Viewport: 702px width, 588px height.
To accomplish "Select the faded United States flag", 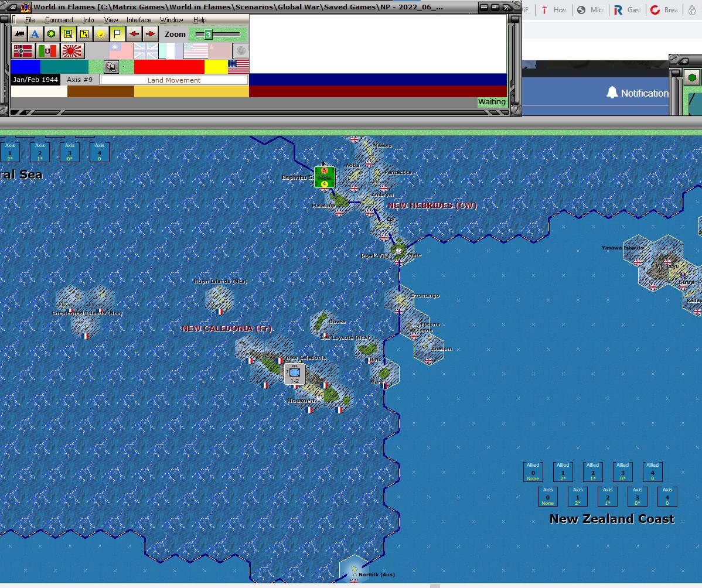I will point(195,51).
